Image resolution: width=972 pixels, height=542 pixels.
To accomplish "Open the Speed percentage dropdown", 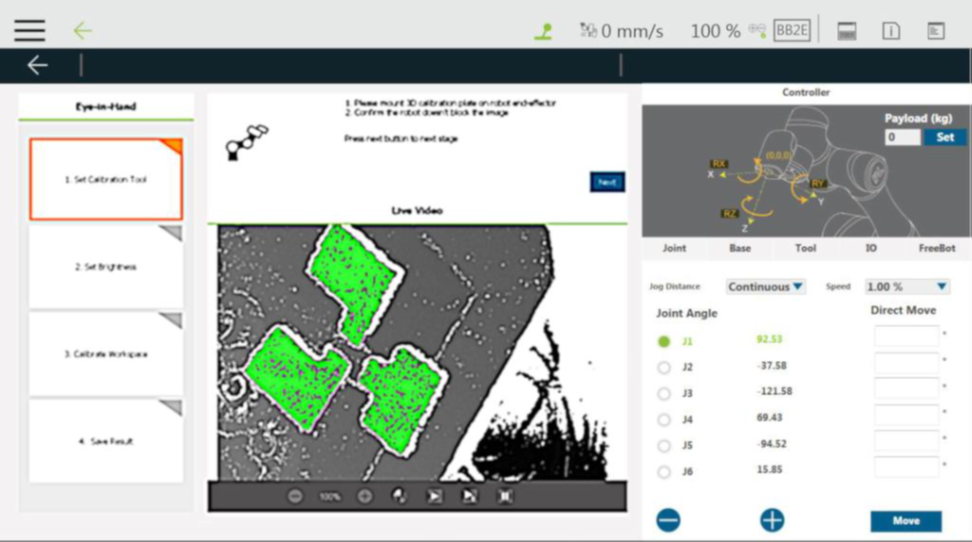I will 906,287.
